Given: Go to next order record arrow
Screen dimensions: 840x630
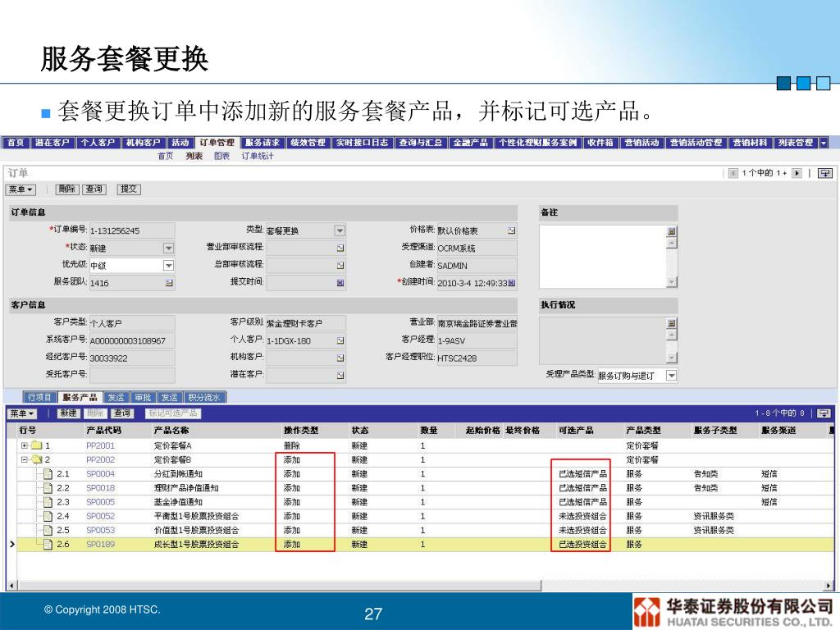Looking at the screenshot, I should [x=797, y=173].
